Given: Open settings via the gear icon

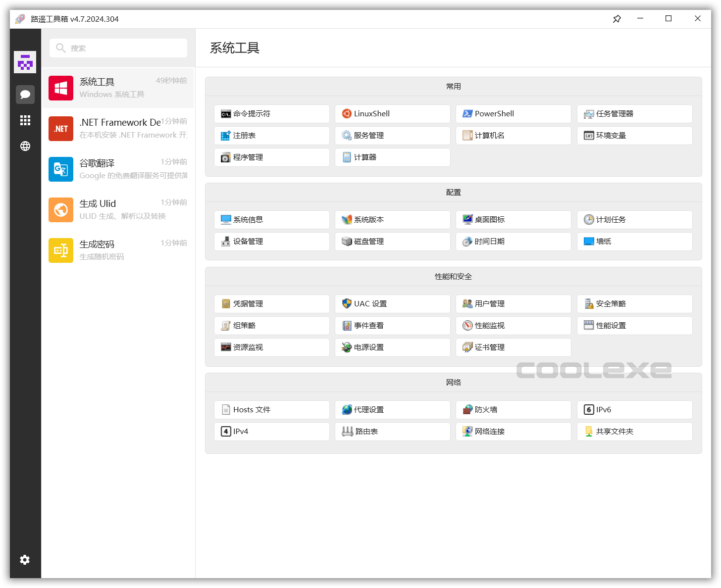Looking at the screenshot, I should [x=25, y=560].
